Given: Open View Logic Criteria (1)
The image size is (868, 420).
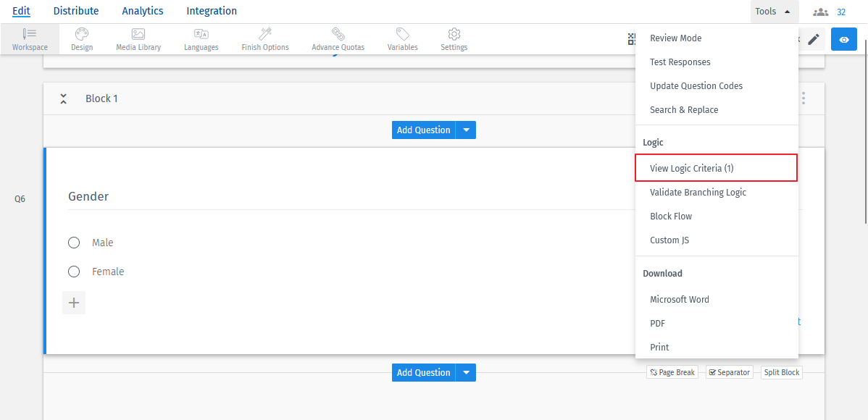Looking at the screenshot, I should [x=717, y=168].
